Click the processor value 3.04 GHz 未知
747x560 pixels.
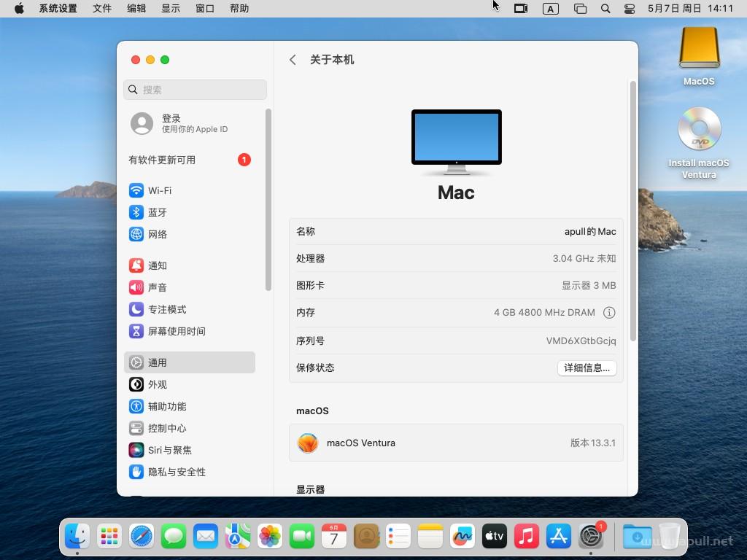584,258
